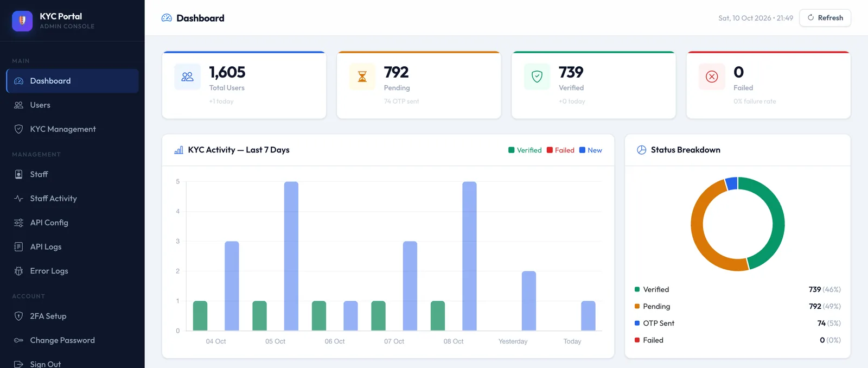Click the Staff Activity pulse icon

click(x=19, y=199)
